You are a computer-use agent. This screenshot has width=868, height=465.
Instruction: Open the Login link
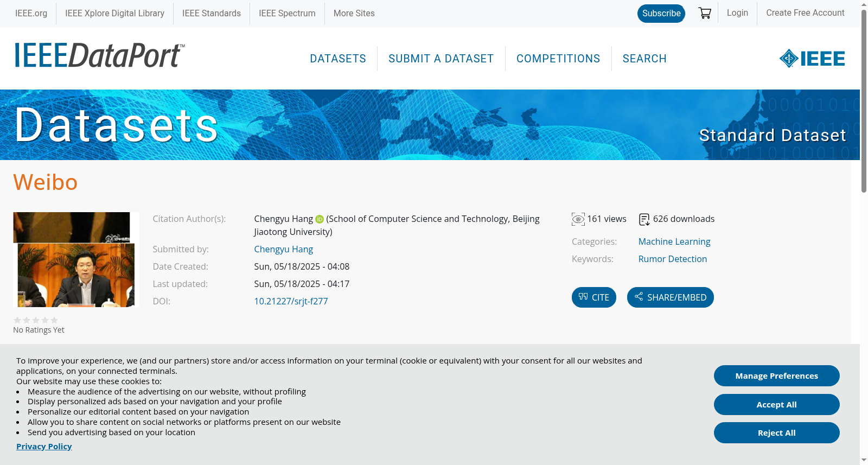pos(737,12)
